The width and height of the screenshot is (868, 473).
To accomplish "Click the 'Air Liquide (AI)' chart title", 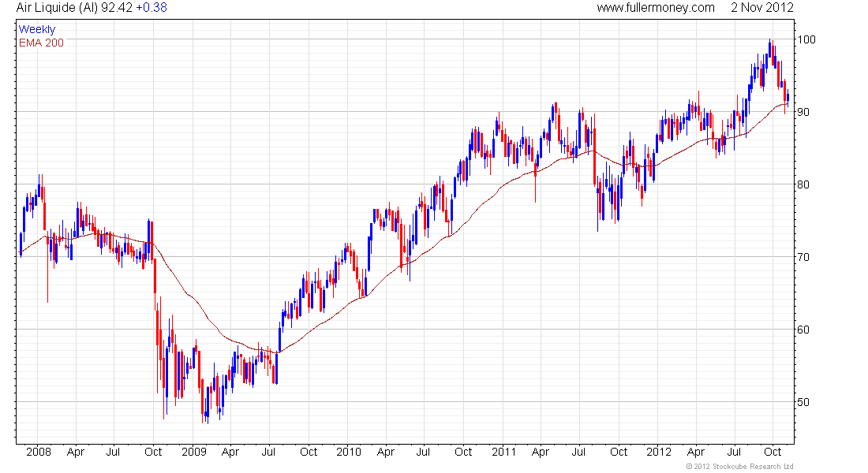I will [57, 8].
